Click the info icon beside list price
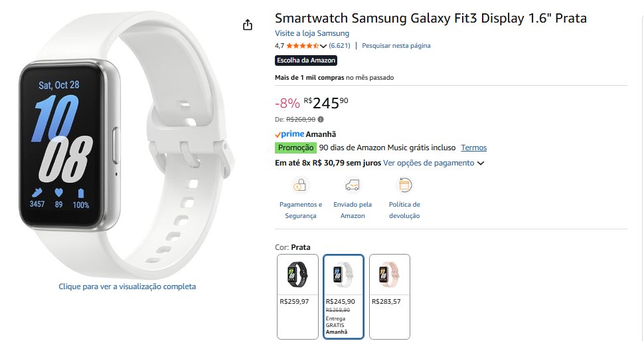The image size is (644, 341). tap(321, 120)
